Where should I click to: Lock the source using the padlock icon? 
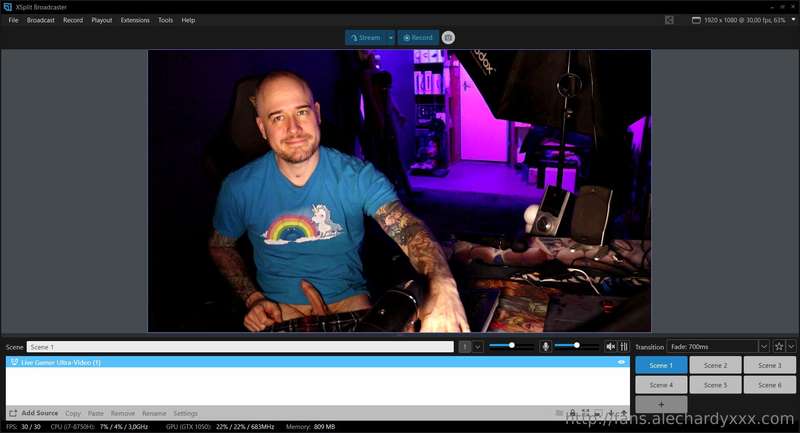coord(572,413)
